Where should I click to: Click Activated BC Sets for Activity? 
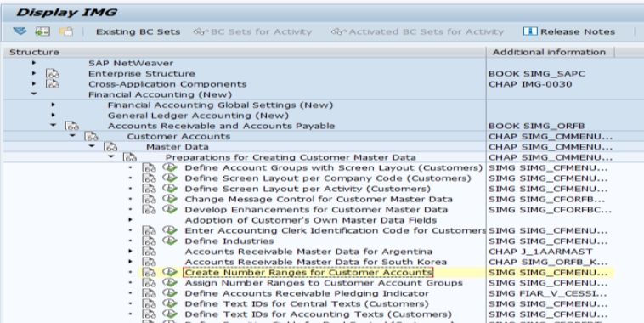pos(418,31)
